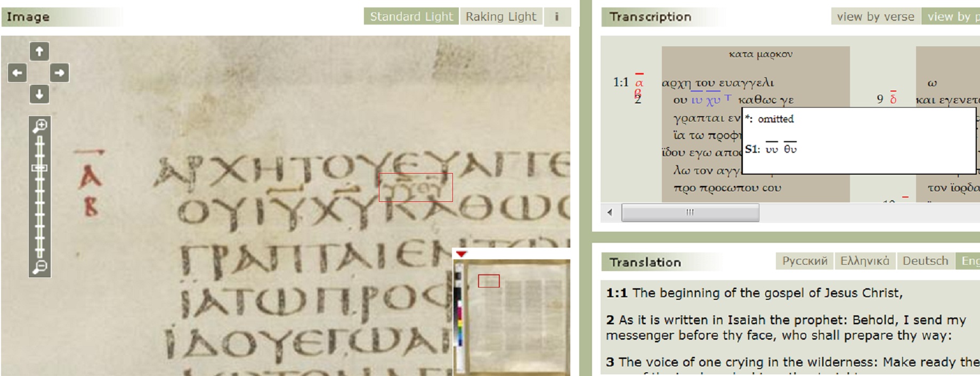Switch to Standard Light view
The width and height of the screenshot is (980, 376).
411,17
